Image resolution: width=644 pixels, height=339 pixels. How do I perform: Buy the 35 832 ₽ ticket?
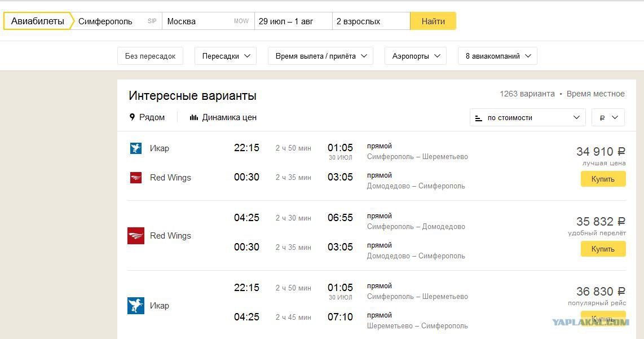click(x=603, y=249)
